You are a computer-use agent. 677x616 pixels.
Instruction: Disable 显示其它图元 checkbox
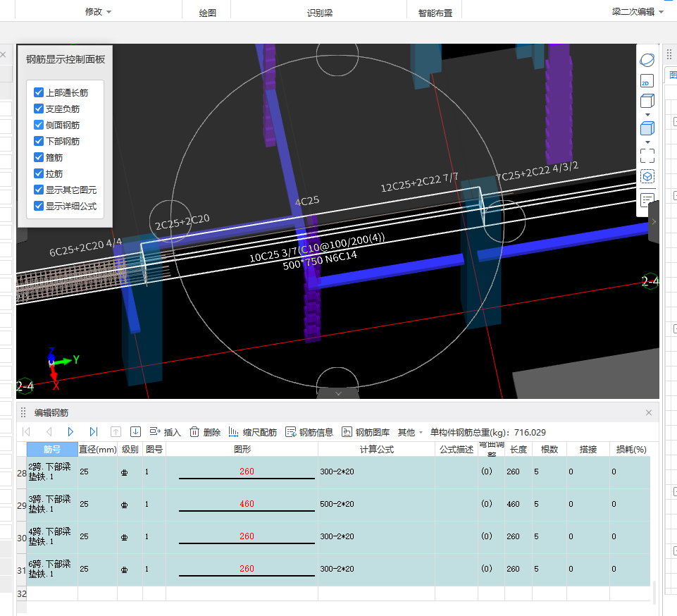39,190
